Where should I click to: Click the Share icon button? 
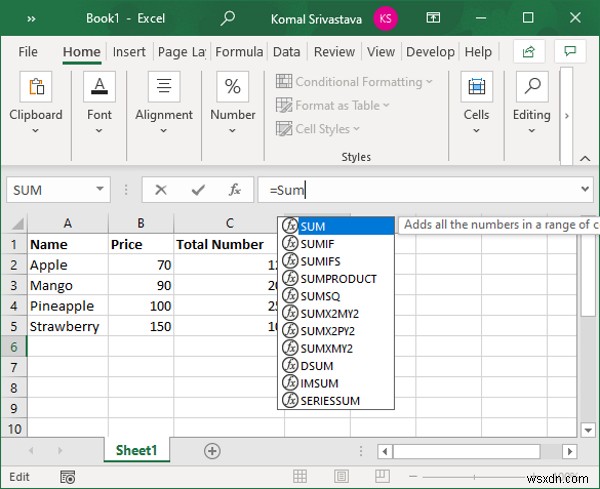click(x=529, y=51)
